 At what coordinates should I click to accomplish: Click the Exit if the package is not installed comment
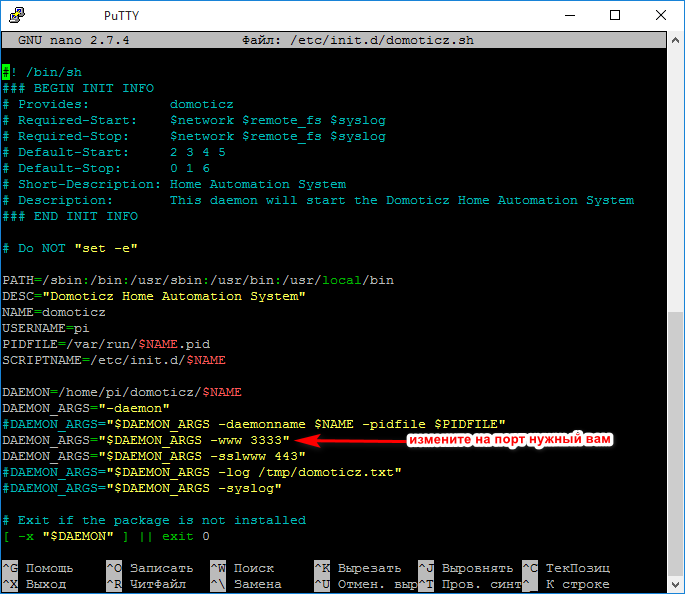point(154,520)
